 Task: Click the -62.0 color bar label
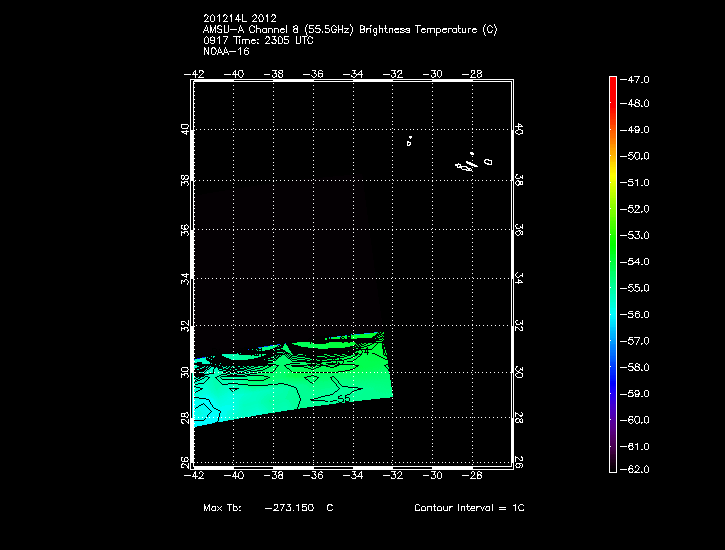(x=637, y=469)
